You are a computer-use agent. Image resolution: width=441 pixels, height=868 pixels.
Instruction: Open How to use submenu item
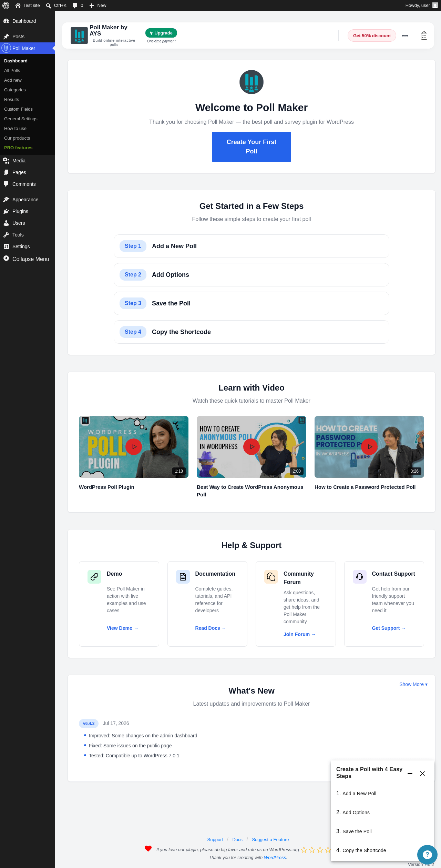pyautogui.click(x=28, y=129)
